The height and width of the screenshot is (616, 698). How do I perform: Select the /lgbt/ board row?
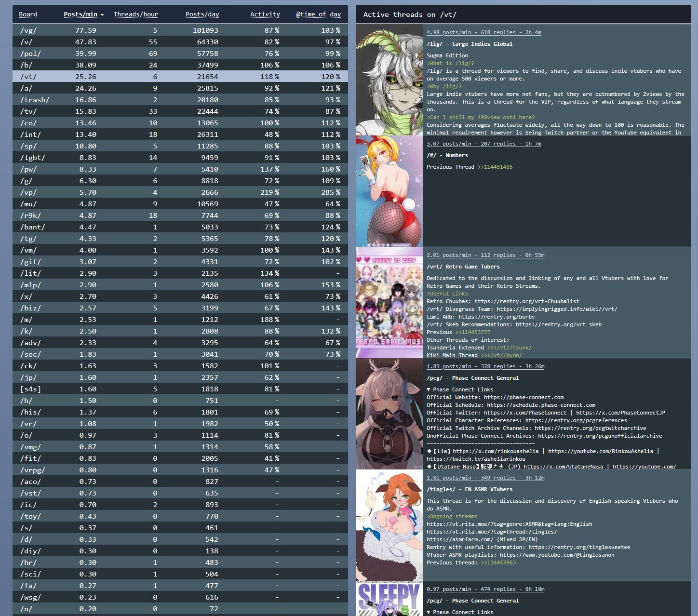coord(180,158)
